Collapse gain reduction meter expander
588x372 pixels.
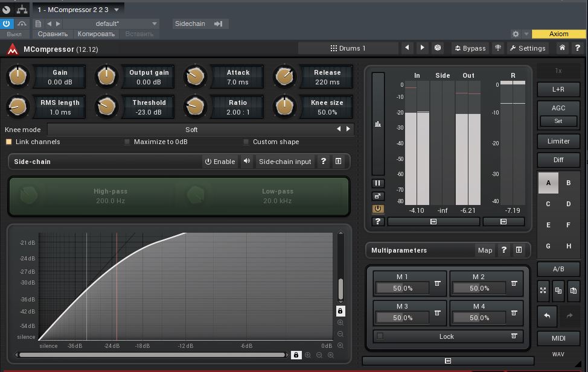click(503, 221)
